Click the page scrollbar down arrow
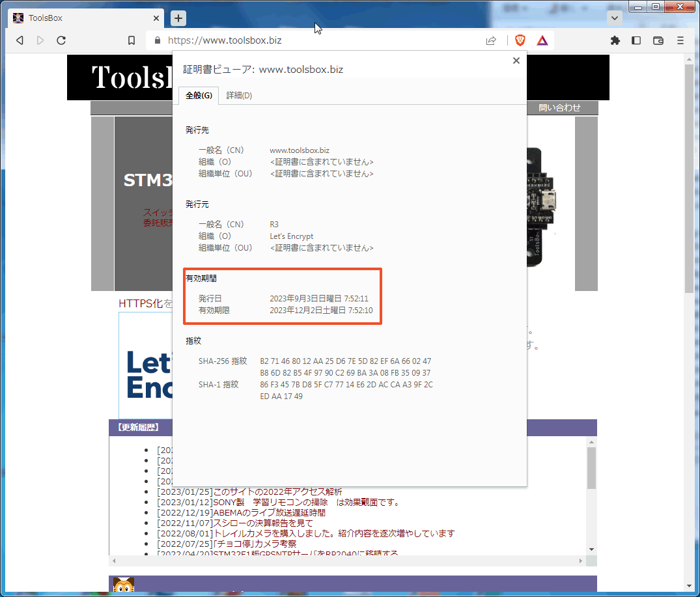This screenshot has height=597, width=700. pyautogui.click(x=690, y=587)
